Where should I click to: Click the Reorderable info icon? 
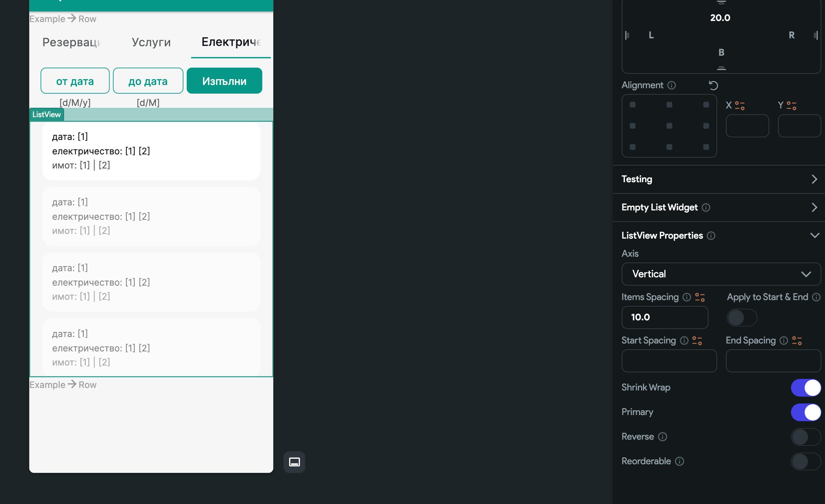680,461
